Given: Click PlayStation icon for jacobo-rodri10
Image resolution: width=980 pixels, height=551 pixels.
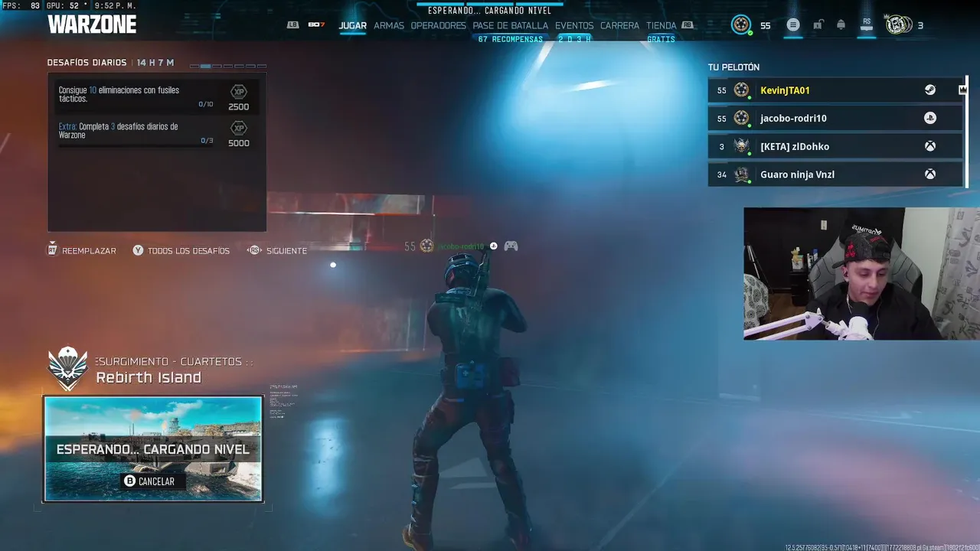Looking at the screenshot, I should click(x=929, y=118).
